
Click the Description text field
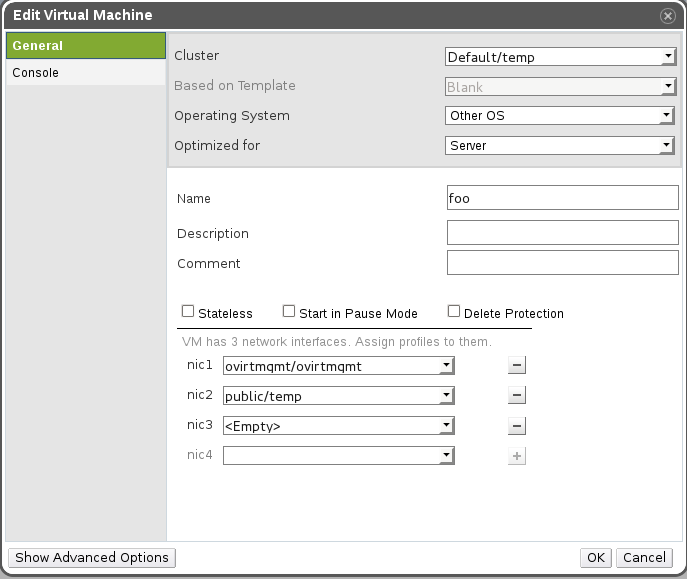pyautogui.click(x=562, y=233)
